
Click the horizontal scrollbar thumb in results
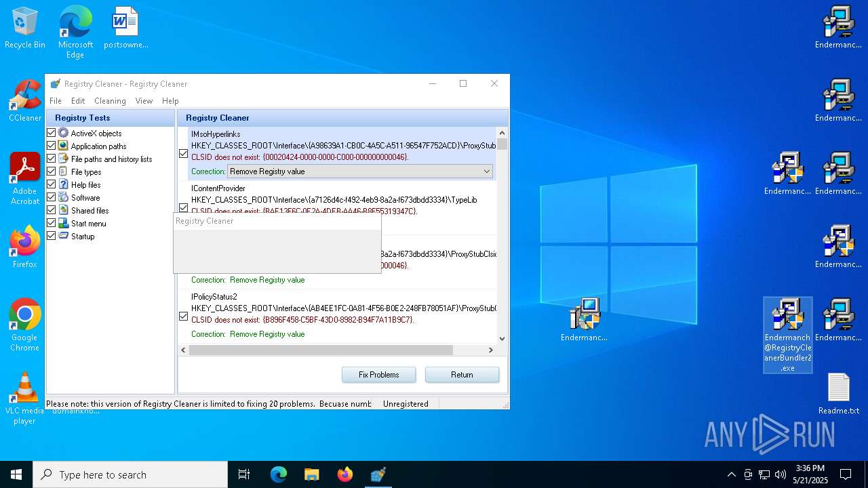[x=321, y=350]
